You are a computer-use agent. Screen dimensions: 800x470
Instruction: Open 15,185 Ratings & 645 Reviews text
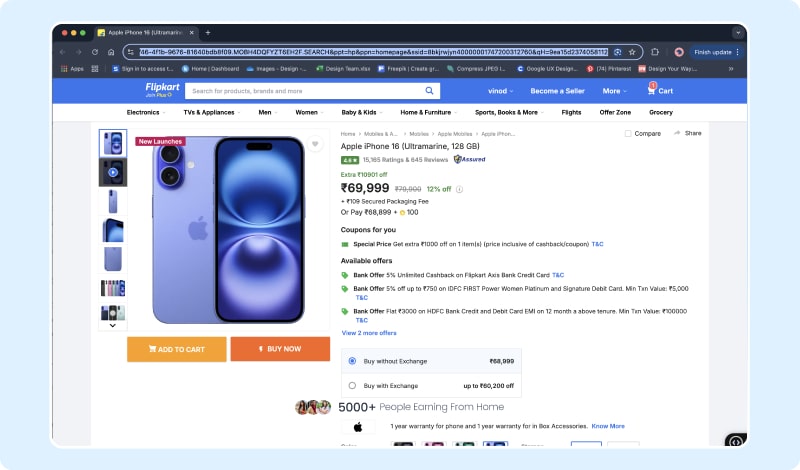coord(405,160)
